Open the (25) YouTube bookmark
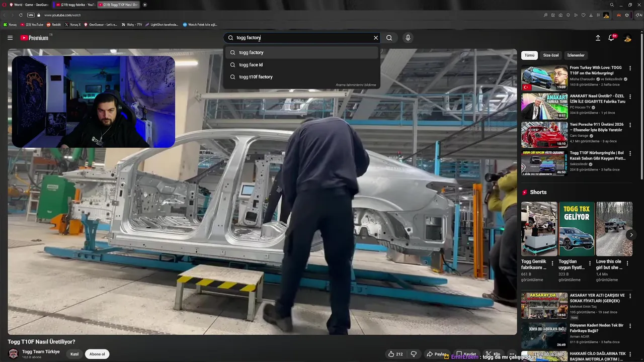Screen dimensions: 644x362 click(32, 25)
